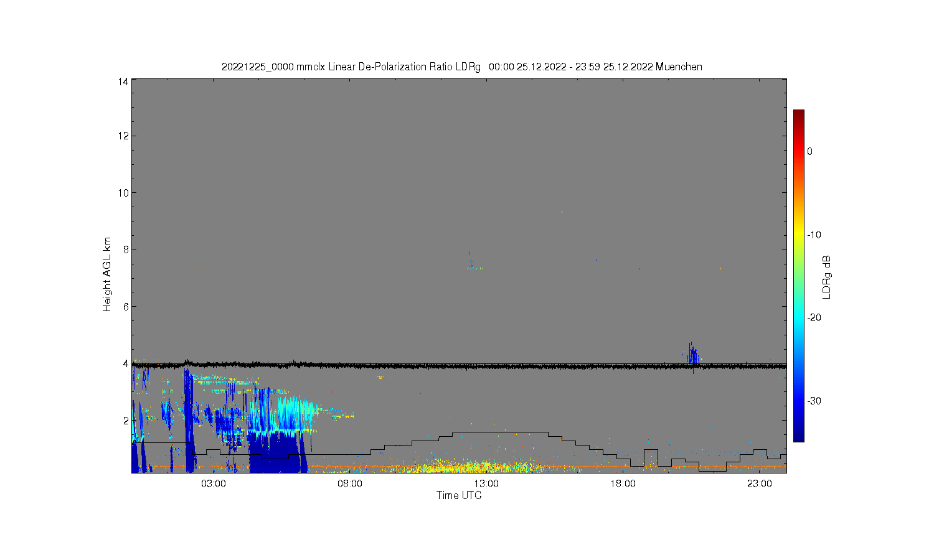Click the 08:00 time tick label

coord(350,484)
